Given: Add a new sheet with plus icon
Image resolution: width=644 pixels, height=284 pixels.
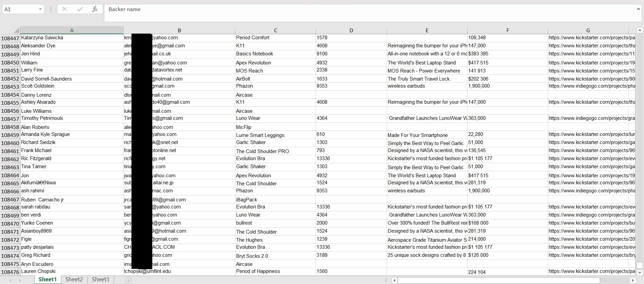Looking at the screenshot, I should point(128,280).
